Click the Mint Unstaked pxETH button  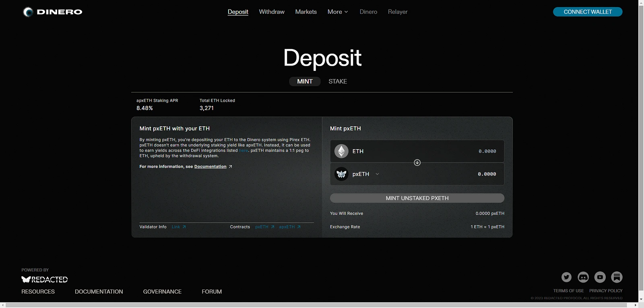pyautogui.click(x=417, y=198)
